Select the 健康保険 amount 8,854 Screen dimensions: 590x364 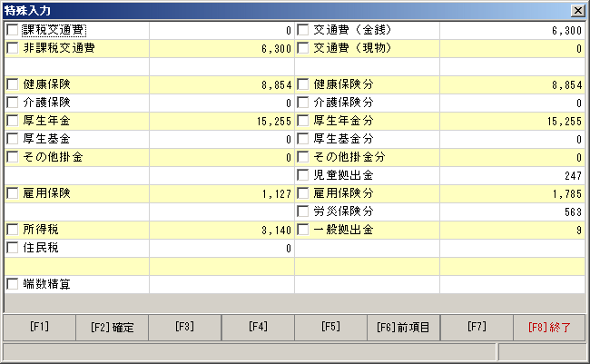pyautogui.click(x=221, y=84)
